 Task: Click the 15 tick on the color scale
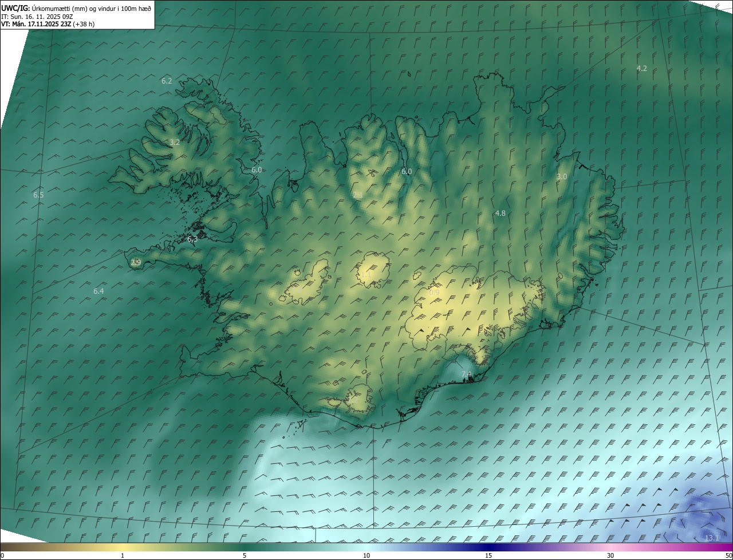pos(488,555)
